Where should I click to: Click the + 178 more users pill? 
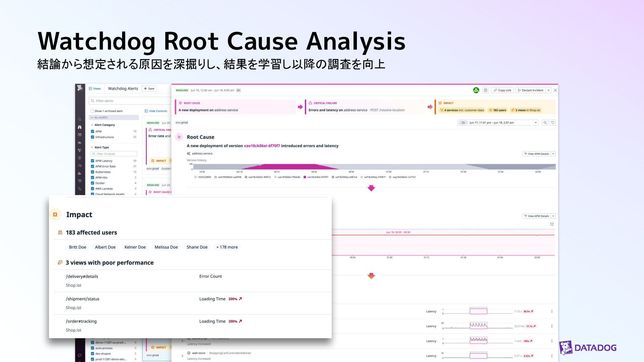pyautogui.click(x=227, y=247)
